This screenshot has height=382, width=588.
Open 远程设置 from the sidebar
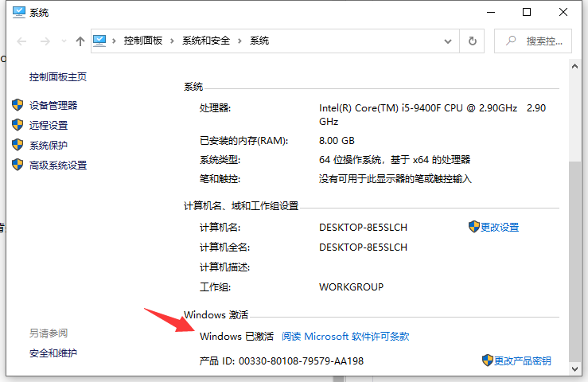(49, 125)
